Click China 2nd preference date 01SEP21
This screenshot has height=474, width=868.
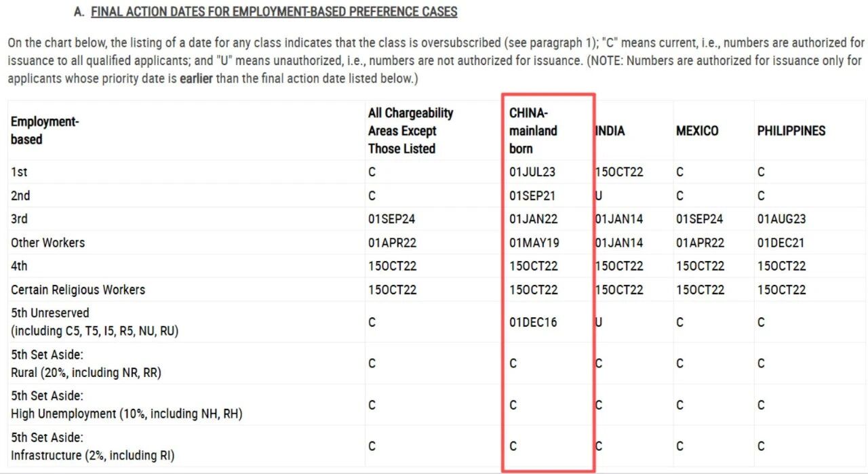point(532,196)
